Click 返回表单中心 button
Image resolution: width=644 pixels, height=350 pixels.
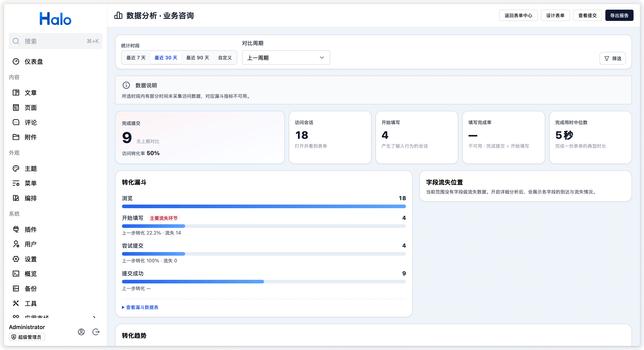518,15
